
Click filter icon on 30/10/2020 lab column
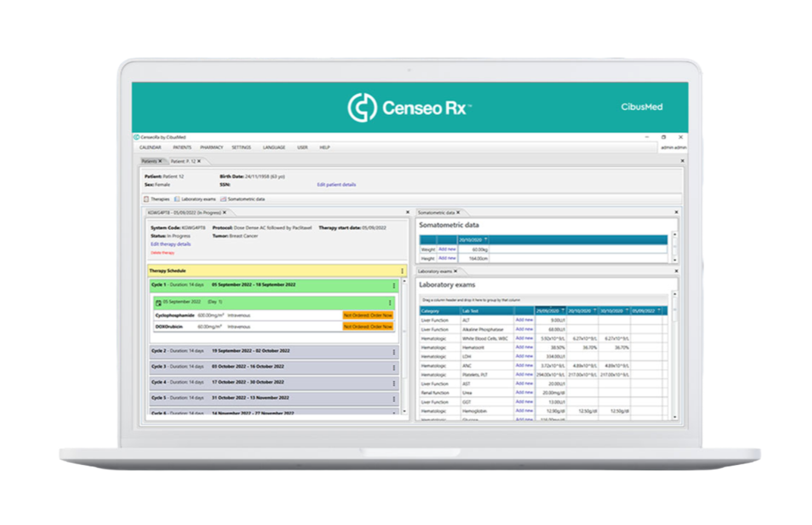626,310
